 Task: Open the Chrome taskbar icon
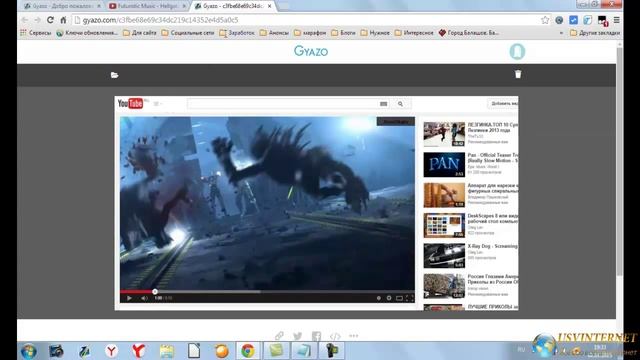(248, 351)
